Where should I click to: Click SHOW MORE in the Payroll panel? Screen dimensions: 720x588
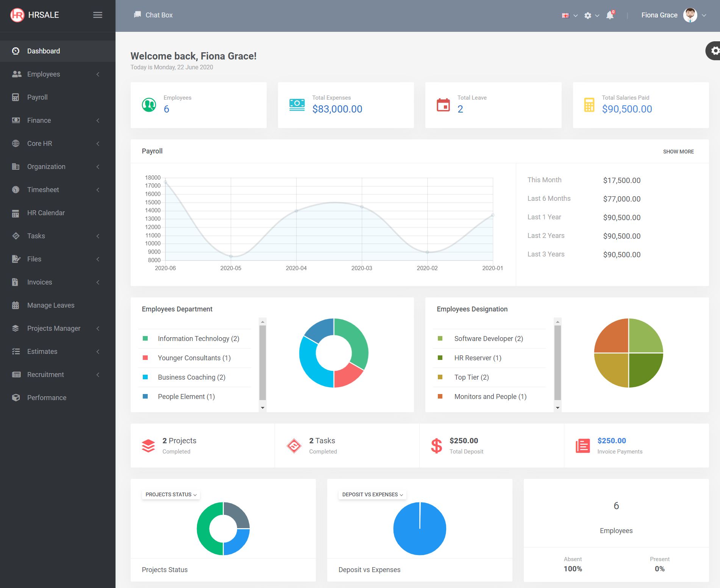678,152
